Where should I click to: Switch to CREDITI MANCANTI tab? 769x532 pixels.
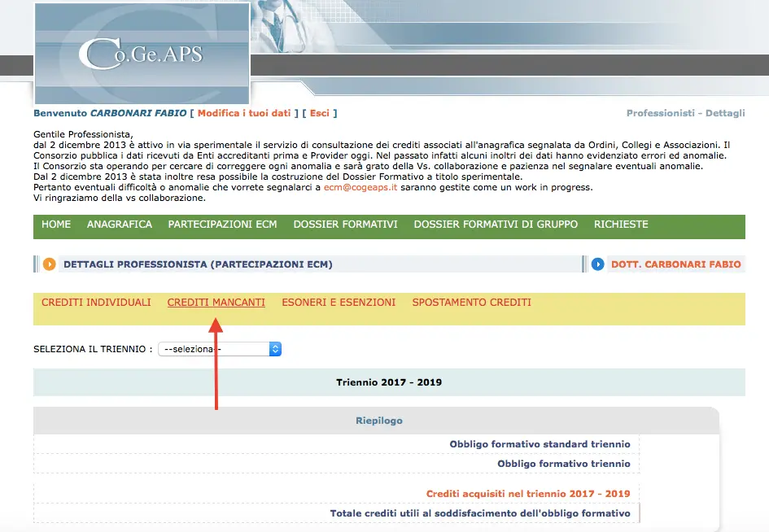[x=216, y=303]
